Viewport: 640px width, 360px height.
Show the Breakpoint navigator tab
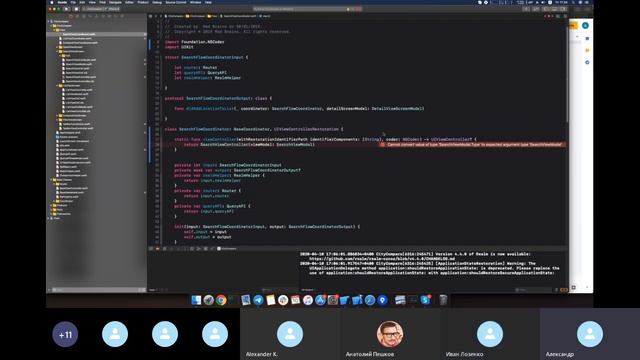116,16
